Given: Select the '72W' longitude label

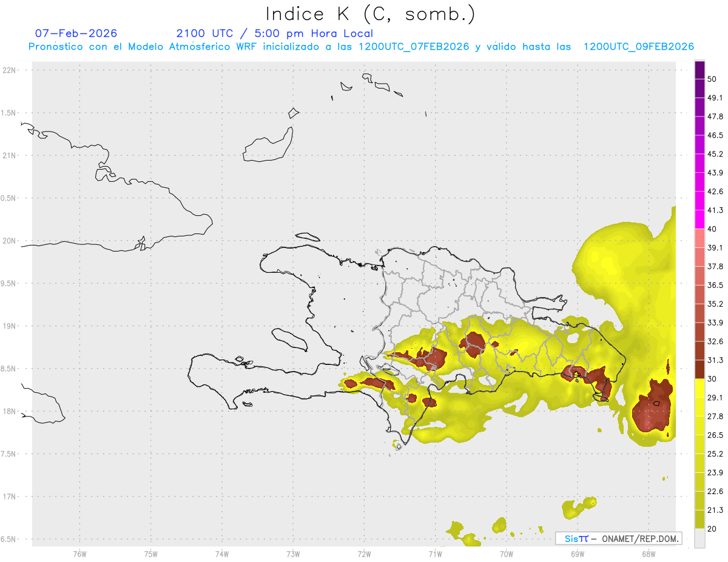Looking at the screenshot, I should [364, 554].
